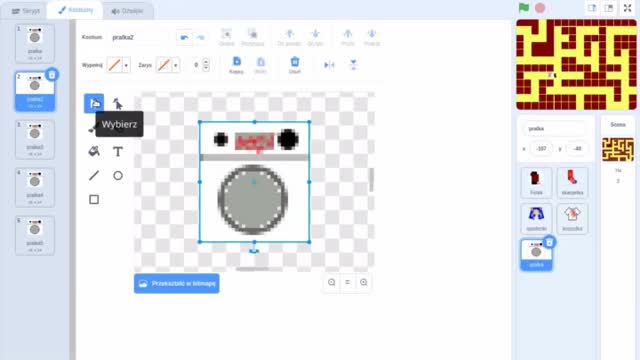Select the Felek sprite
640x360 pixels.
[x=536, y=182]
